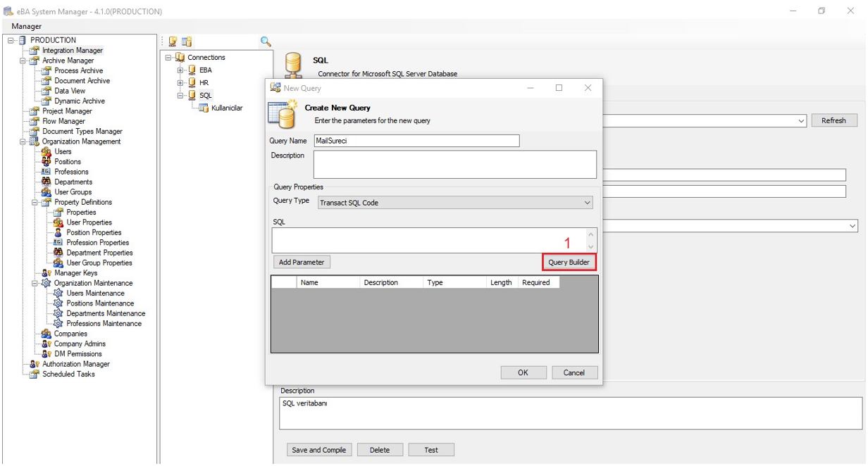
Task: Open the Query Type dropdown
Action: click(x=454, y=203)
